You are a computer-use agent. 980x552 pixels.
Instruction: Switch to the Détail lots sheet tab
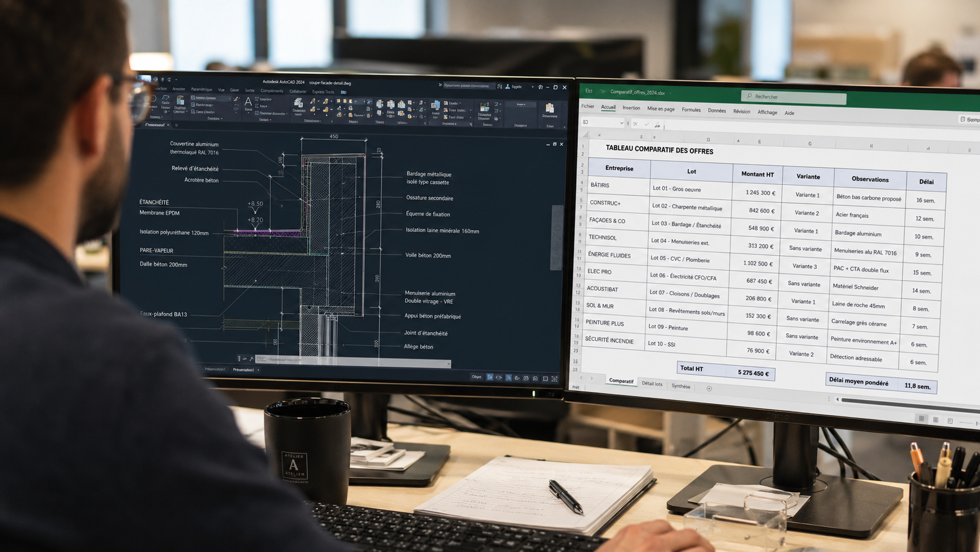pyautogui.click(x=652, y=384)
